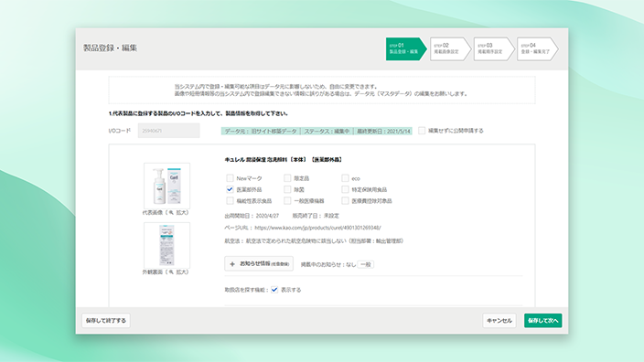Click the データ元 source label
This screenshot has width=644, height=362.
[261, 131]
